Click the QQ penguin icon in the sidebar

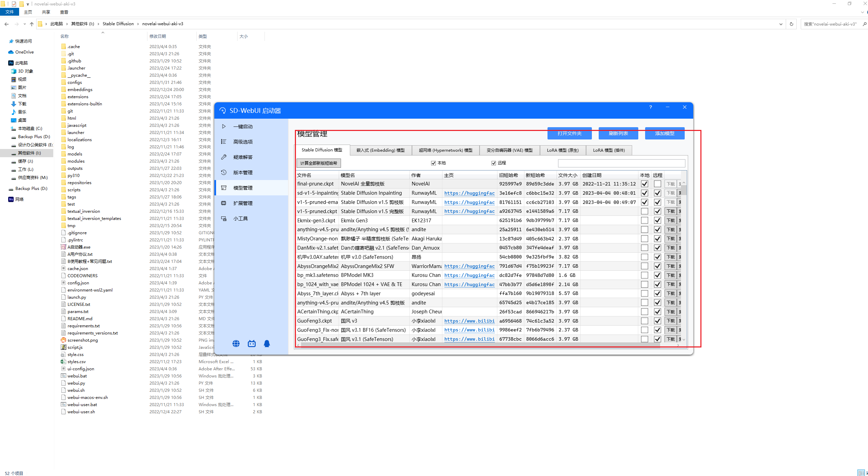click(x=267, y=344)
